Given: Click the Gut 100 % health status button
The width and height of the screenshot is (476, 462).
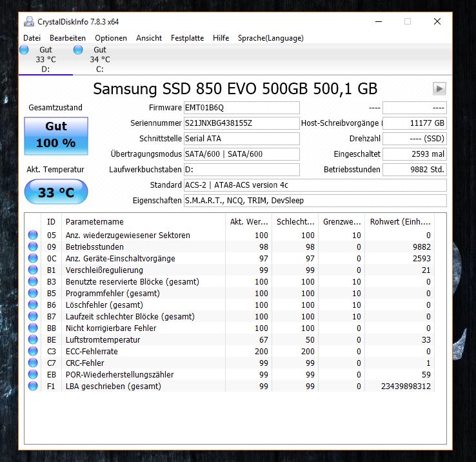Looking at the screenshot, I should [x=56, y=136].
